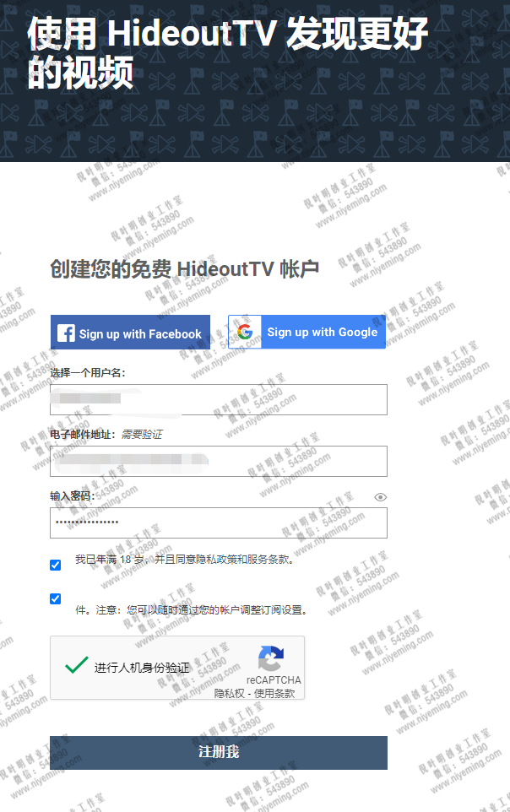510x812 pixels.
Task: Focus the email address input field
Action: [218, 461]
